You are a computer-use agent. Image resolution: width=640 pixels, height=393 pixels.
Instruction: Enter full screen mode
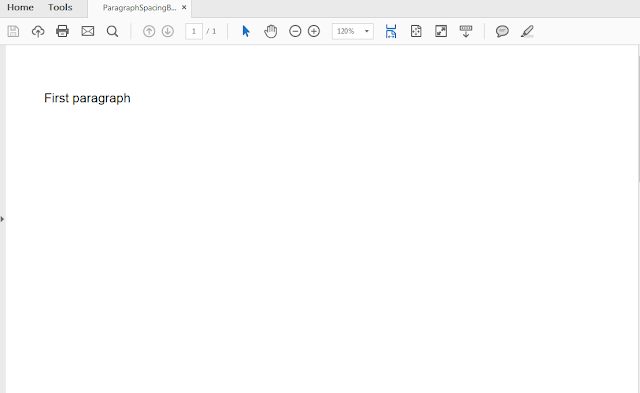coord(441,31)
